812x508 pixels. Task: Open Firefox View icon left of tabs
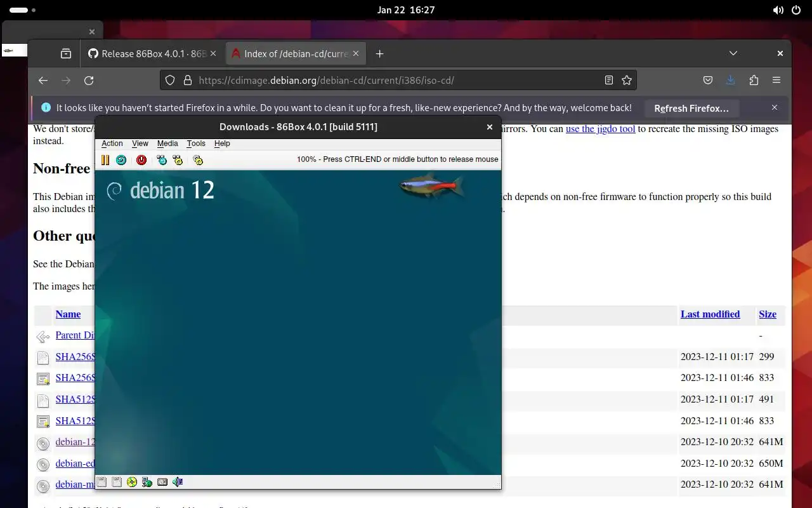click(x=66, y=53)
